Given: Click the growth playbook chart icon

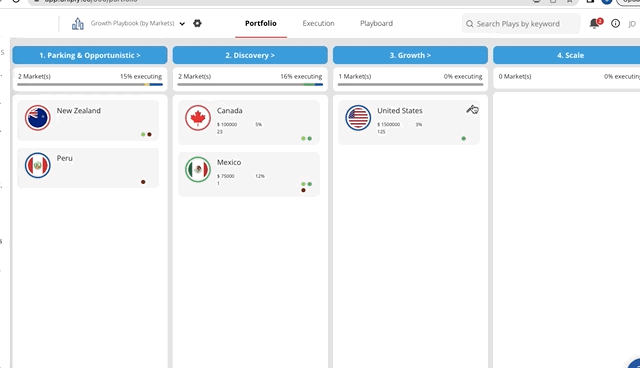Looking at the screenshot, I should pyautogui.click(x=78, y=24).
